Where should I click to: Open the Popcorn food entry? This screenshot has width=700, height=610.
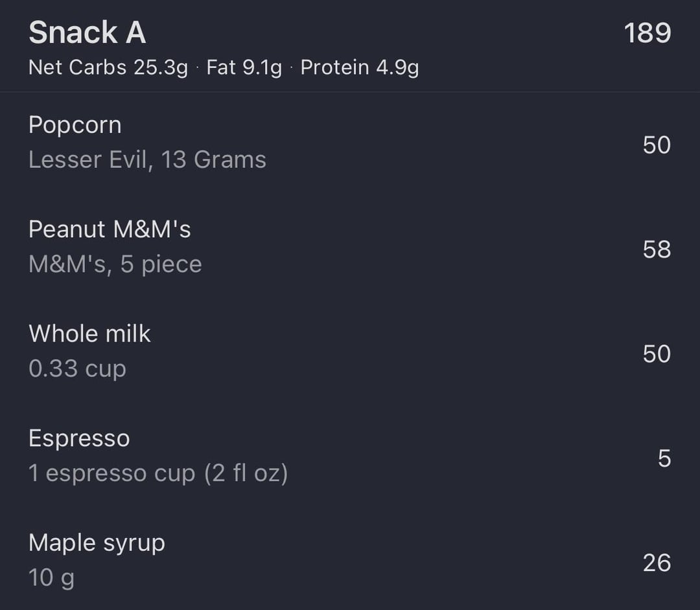[x=75, y=125]
